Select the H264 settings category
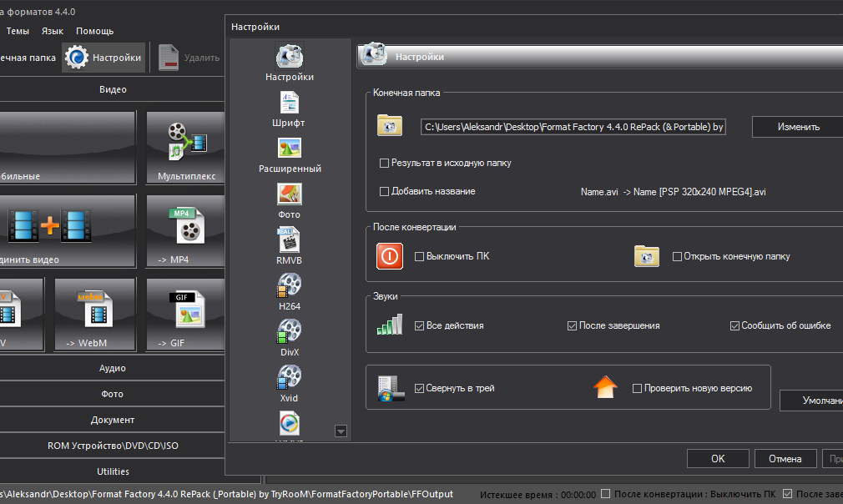 [x=290, y=292]
